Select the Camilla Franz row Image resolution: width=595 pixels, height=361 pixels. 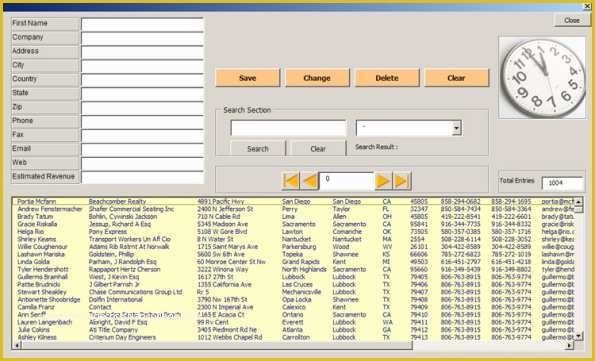(x=293, y=307)
